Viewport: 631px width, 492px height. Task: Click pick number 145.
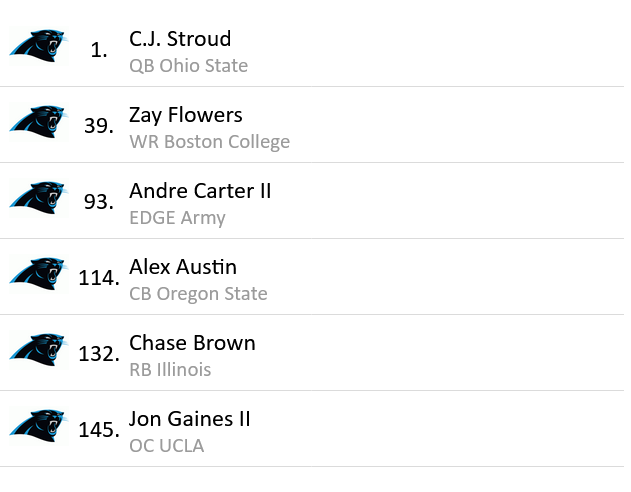[99, 430]
